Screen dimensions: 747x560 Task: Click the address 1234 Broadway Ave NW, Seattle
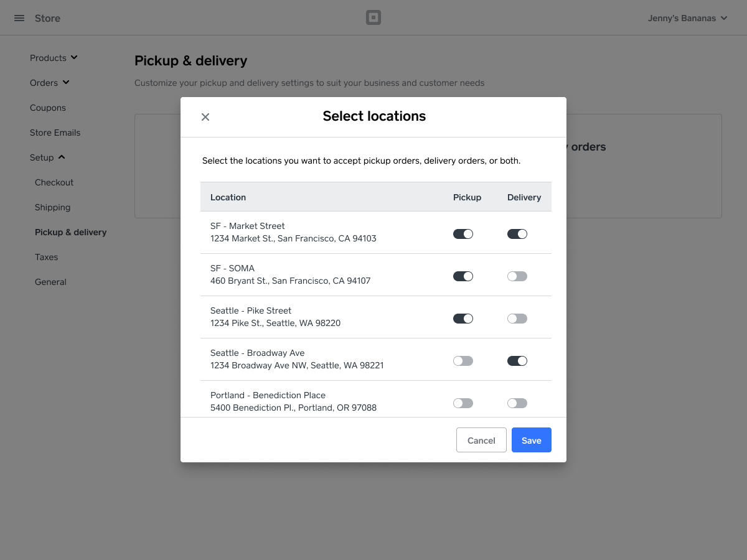click(297, 365)
